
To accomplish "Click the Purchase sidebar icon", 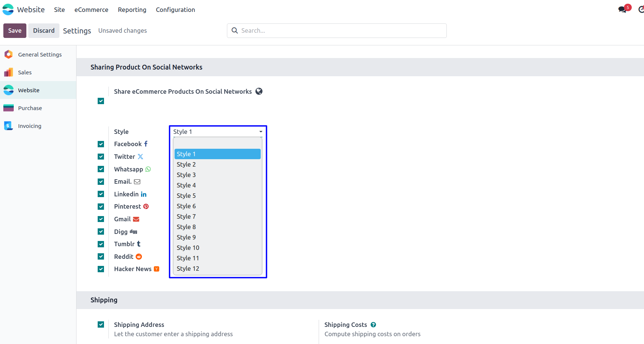I will point(9,108).
